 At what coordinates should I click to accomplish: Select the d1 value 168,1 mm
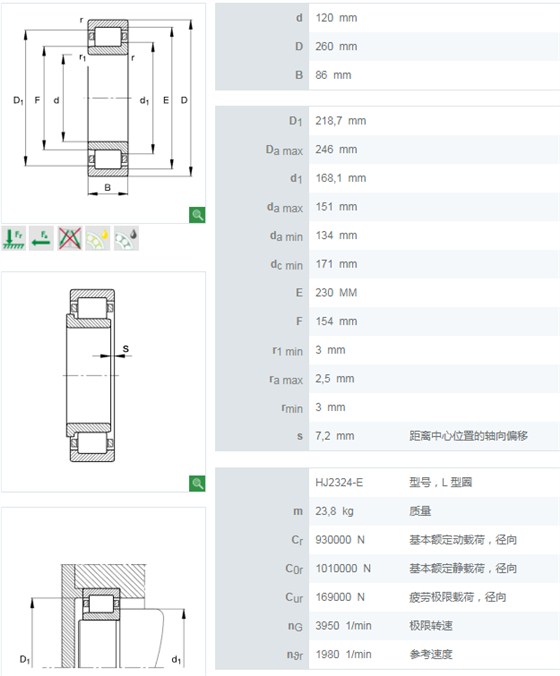point(341,178)
